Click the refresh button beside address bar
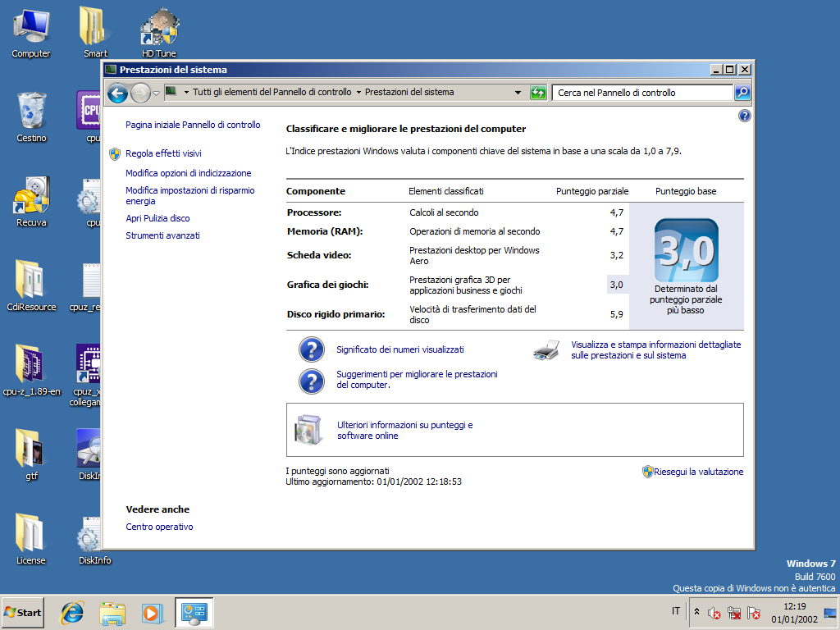The height and width of the screenshot is (630, 840). (538, 93)
